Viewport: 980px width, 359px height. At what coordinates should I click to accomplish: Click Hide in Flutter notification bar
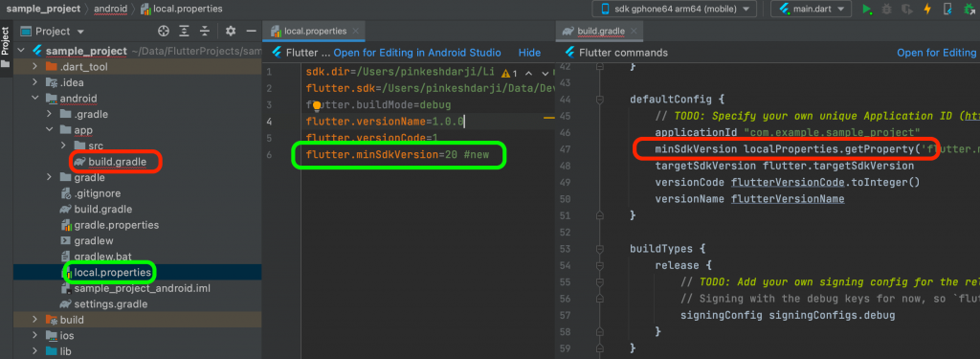529,53
